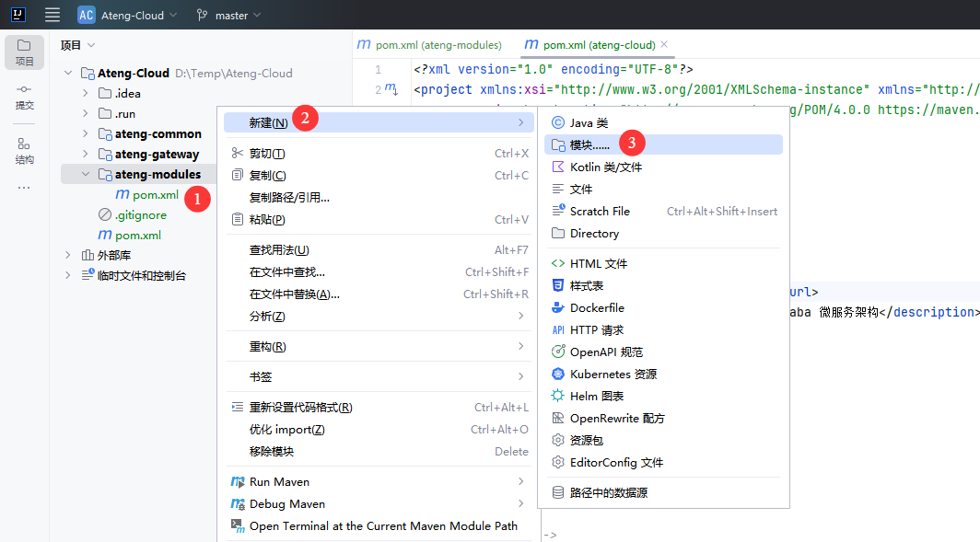This screenshot has width=980, height=542.
Task: Click the more tool windows ellipsis
Action: pyautogui.click(x=24, y=188)
